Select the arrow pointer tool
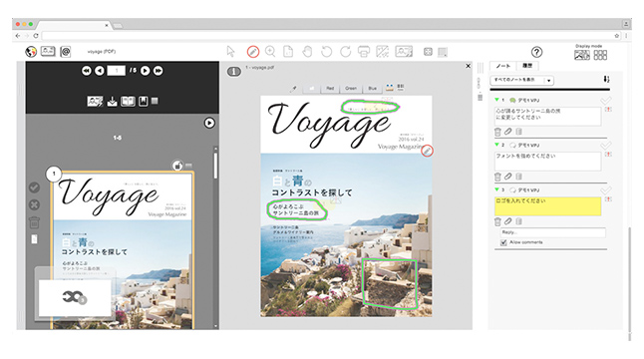The image size is (644, 359). click(x=230, y=51)
